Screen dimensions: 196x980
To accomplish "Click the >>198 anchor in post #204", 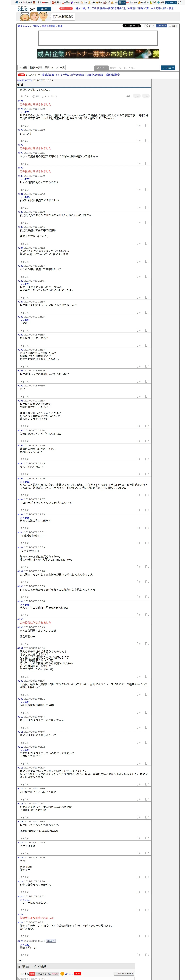I will 25,605.
